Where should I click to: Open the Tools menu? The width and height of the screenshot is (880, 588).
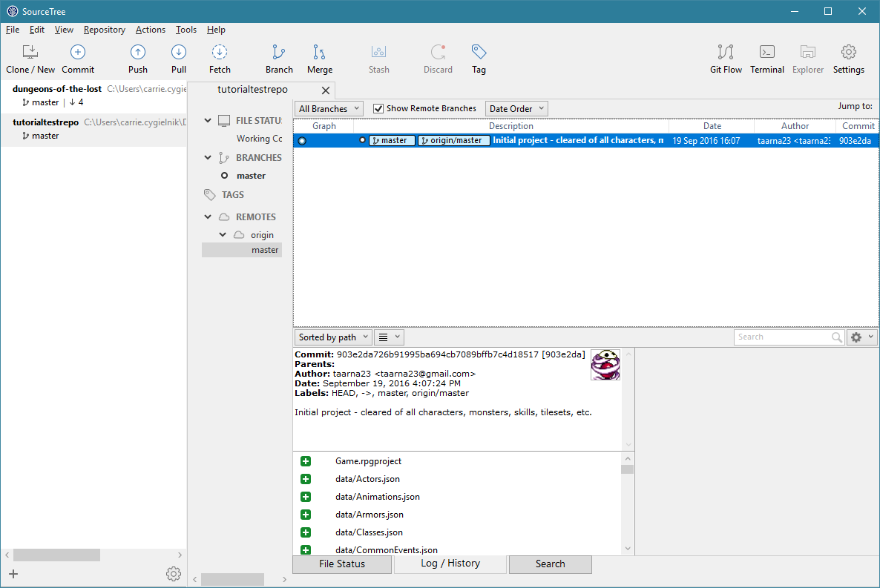pos(185,30)
